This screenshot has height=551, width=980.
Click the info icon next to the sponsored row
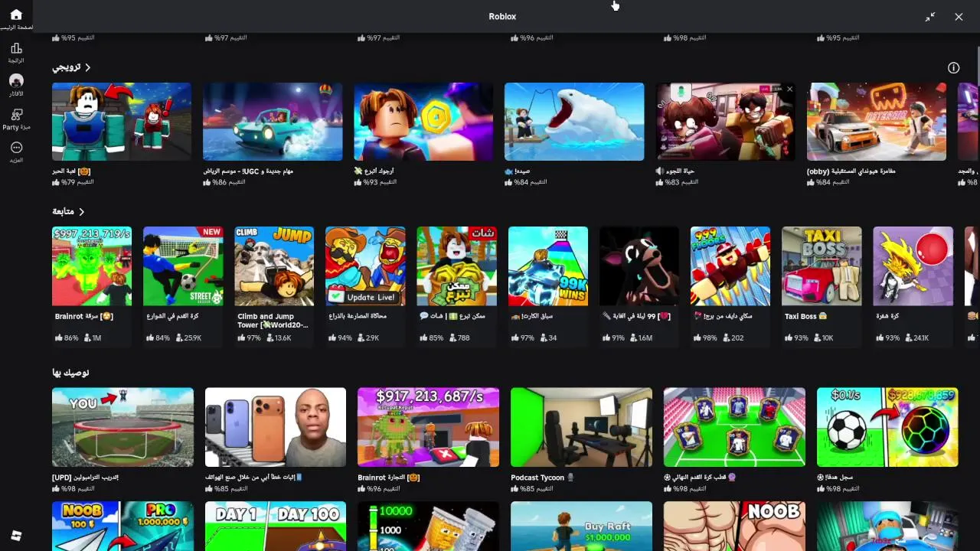tap(953, 67)
